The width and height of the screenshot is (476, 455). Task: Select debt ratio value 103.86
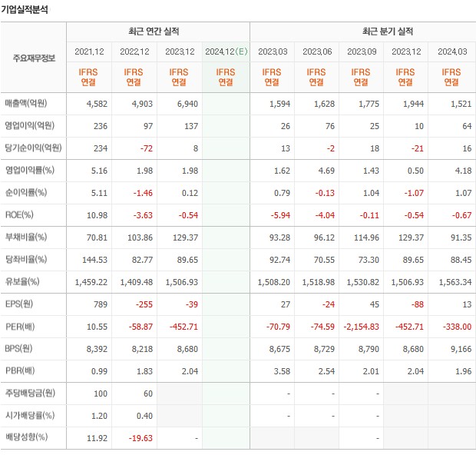[140, 237]
